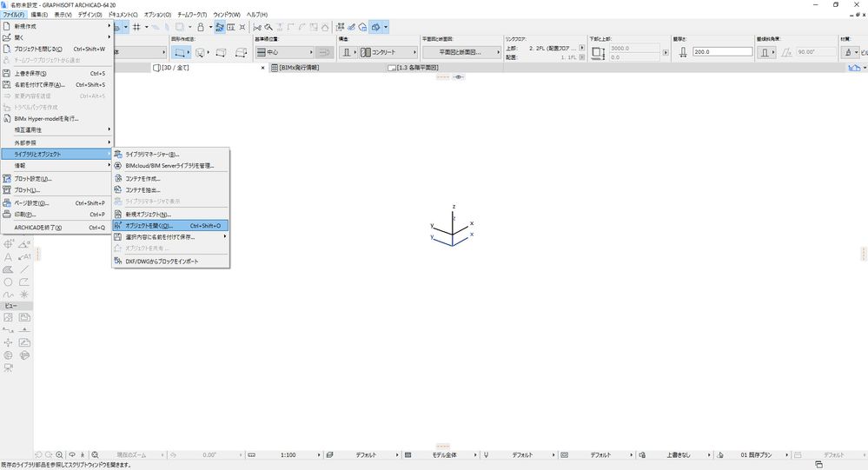Click BIMx Hyper-modelを発行... menu item
Viewport: 868px width, 470px height.
[x=56, y=118]
